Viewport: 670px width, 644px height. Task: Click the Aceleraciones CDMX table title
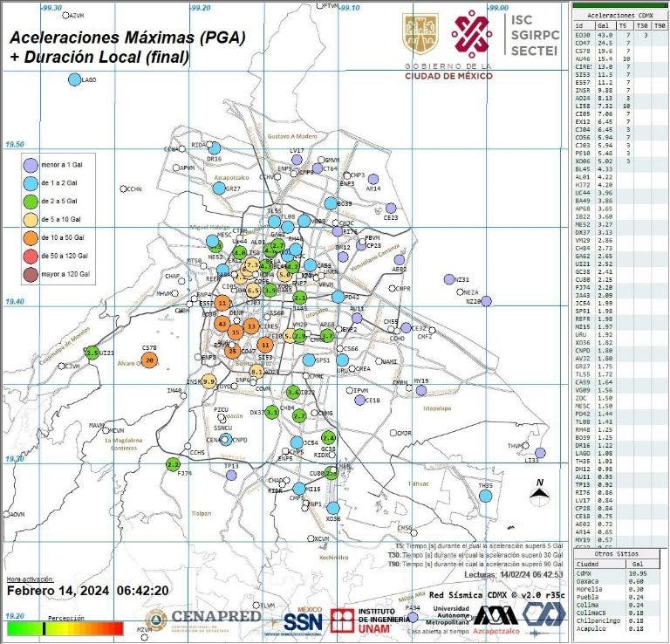[620, 16]
